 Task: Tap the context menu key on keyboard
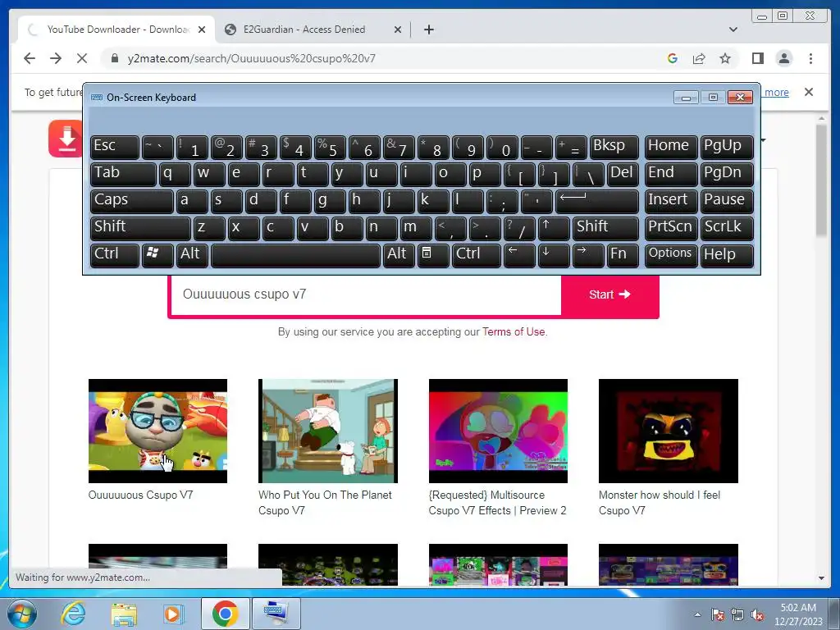pyautogui.click(x=433, y=255)
